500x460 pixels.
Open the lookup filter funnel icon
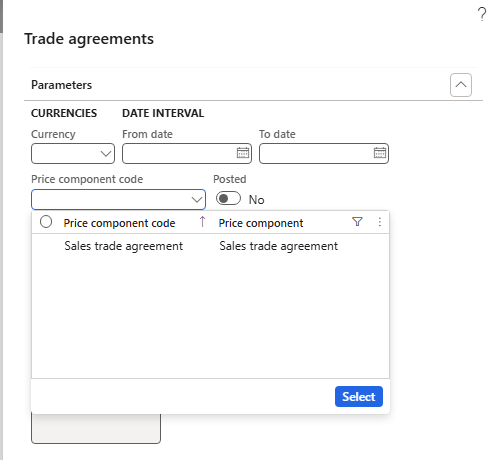point(357,222)
